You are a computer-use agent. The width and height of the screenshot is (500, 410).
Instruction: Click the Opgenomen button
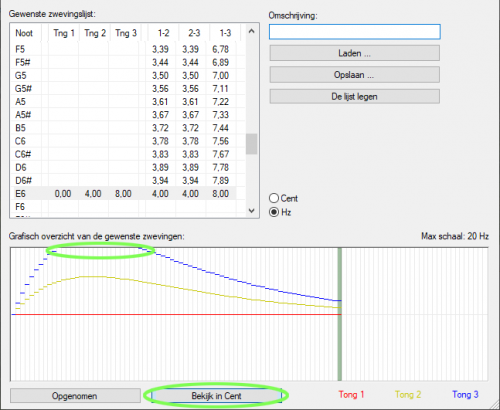coord(75,396)
